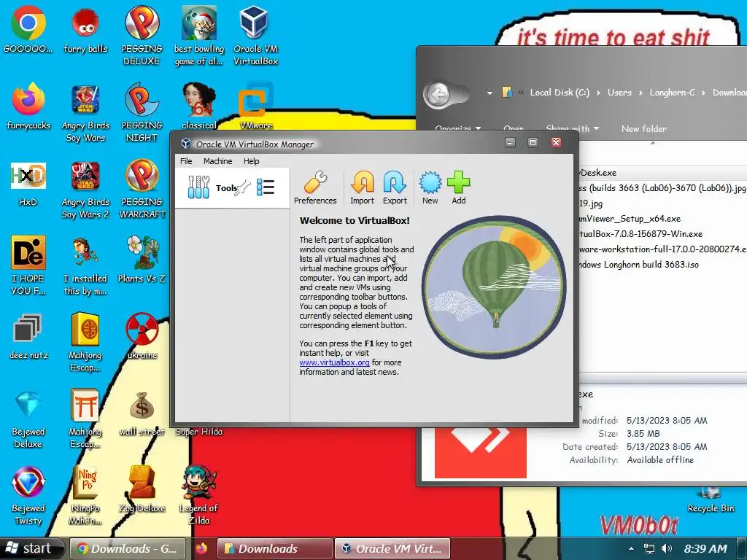Click the Import appliance icon
Viewport: 747px width, 560px height.
[362, 187]
